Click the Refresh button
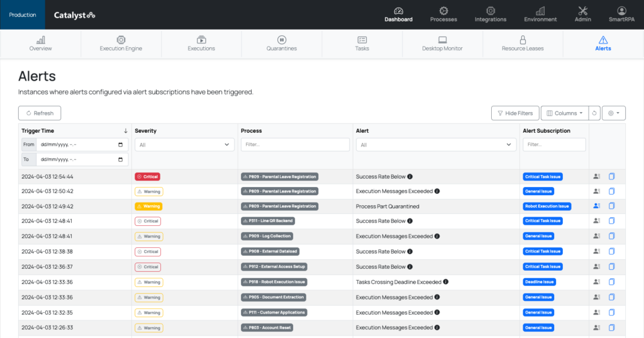Screen dimensions: 644x338 [x=40, y=113]
